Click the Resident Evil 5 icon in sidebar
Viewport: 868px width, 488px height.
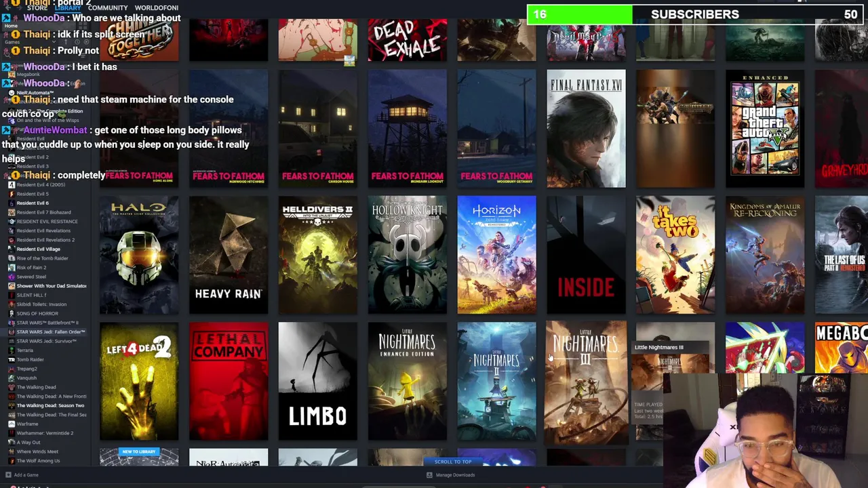pyautogui.click(x=12, y=194)
